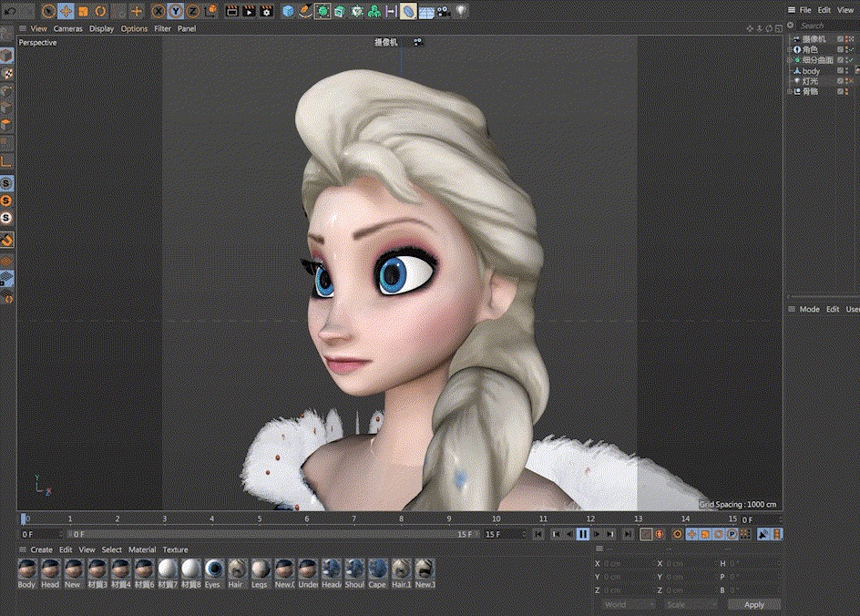Select the 摄像机 camera object
The image size is (860, 616).
point(814,39)
